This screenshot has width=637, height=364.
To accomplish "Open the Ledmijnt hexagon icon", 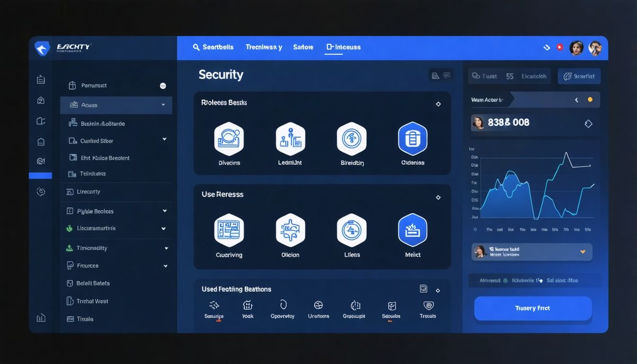I will click(x=290, y=140).
